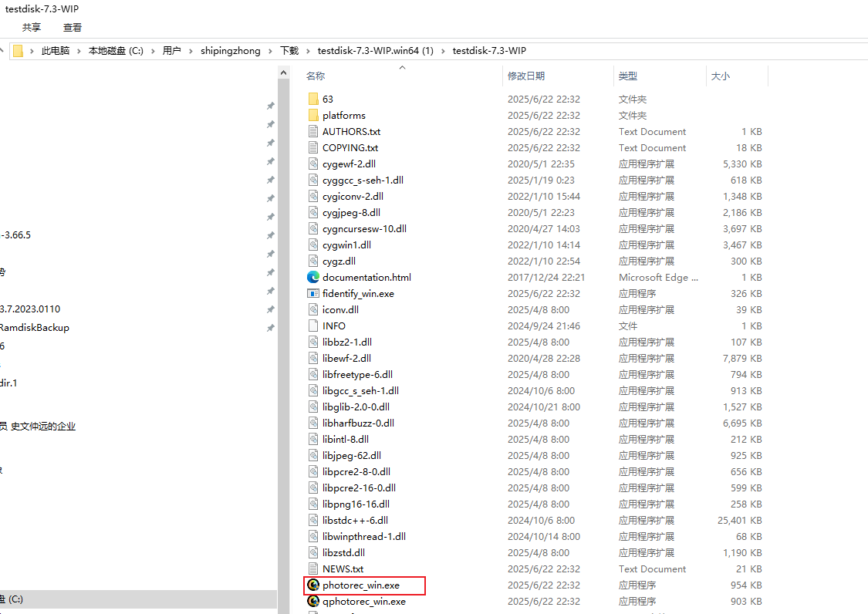
Task: Click the cygwin1.dll file icon
Action: coord(313,245)
